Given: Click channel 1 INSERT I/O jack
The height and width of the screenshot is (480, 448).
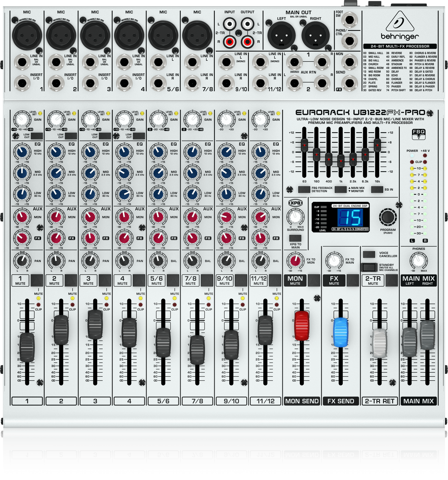Looking at the screenshot, I should (x=22, y=83).
